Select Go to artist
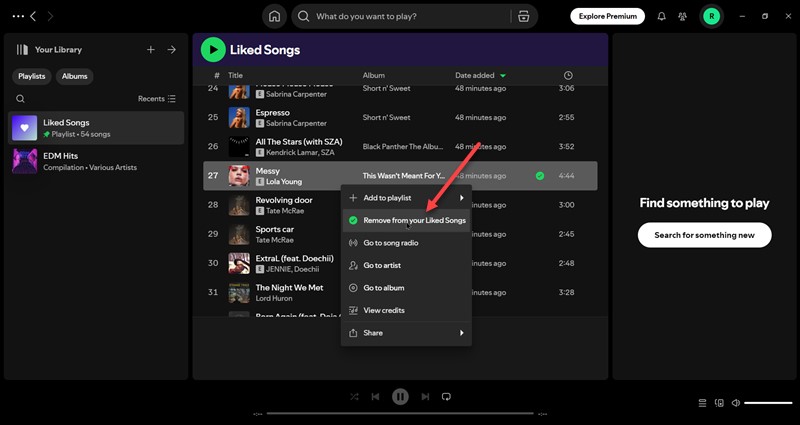The width and height of the screenshot is (800, 425). 406,265
